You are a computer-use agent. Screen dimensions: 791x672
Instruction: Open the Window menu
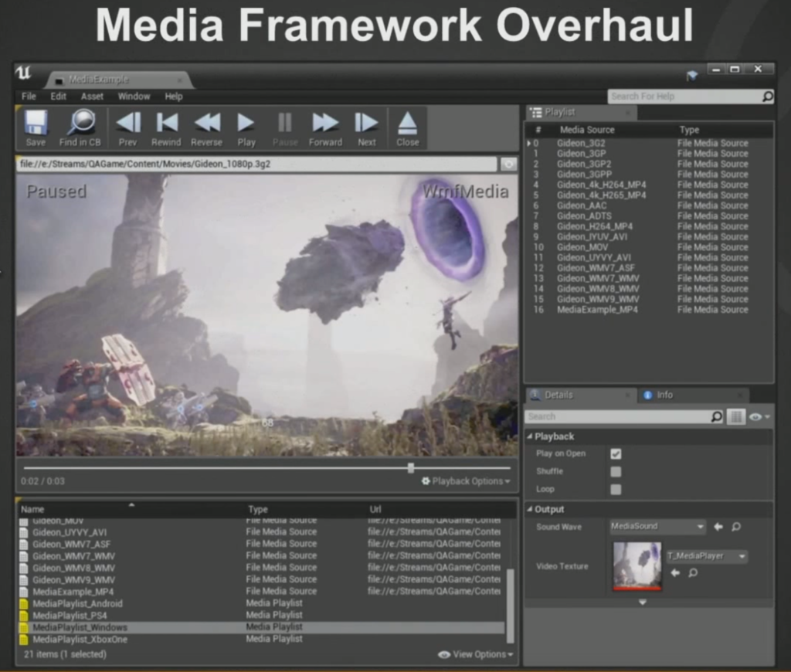[134, 97]
